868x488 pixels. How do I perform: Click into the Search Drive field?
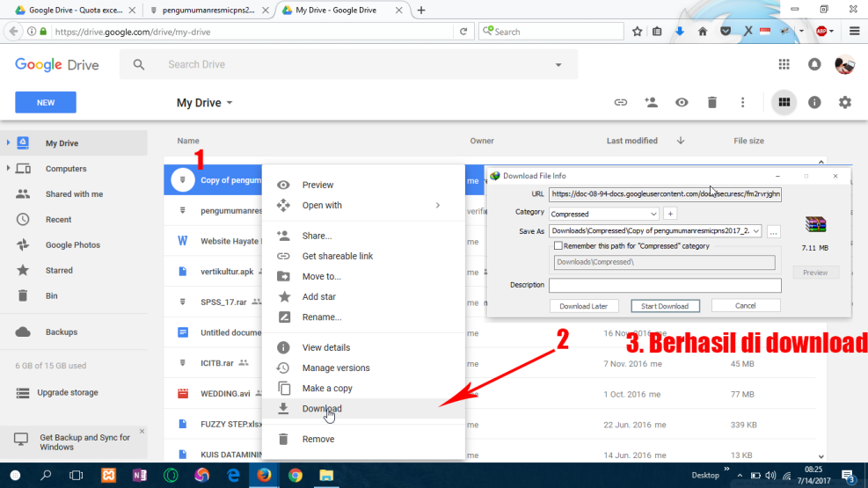point(349,65)
